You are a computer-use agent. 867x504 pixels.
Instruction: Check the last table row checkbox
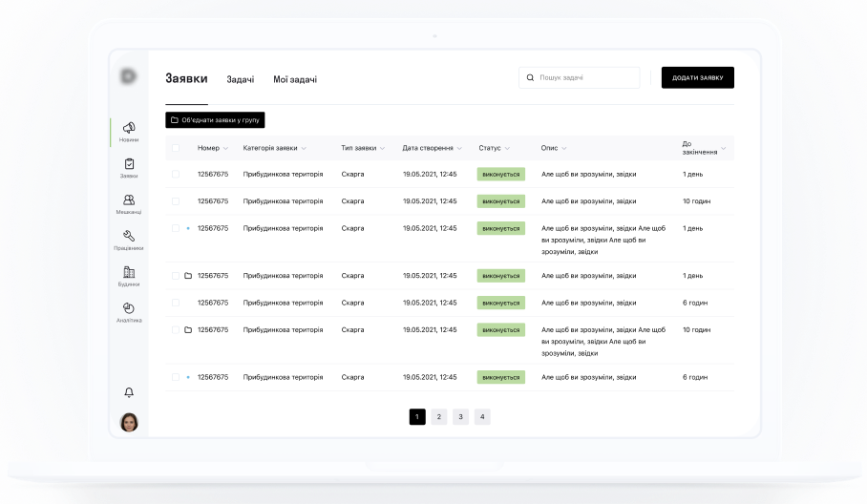176,377
